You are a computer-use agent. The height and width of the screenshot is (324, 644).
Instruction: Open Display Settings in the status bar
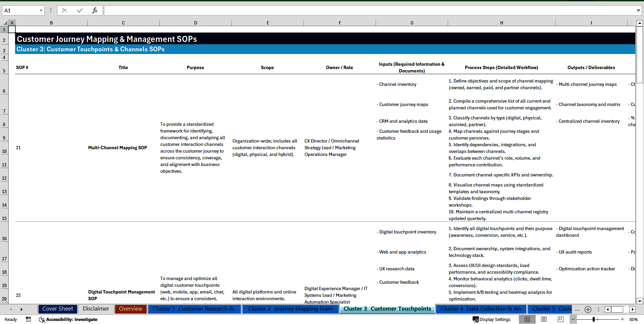tap(492, 319)
